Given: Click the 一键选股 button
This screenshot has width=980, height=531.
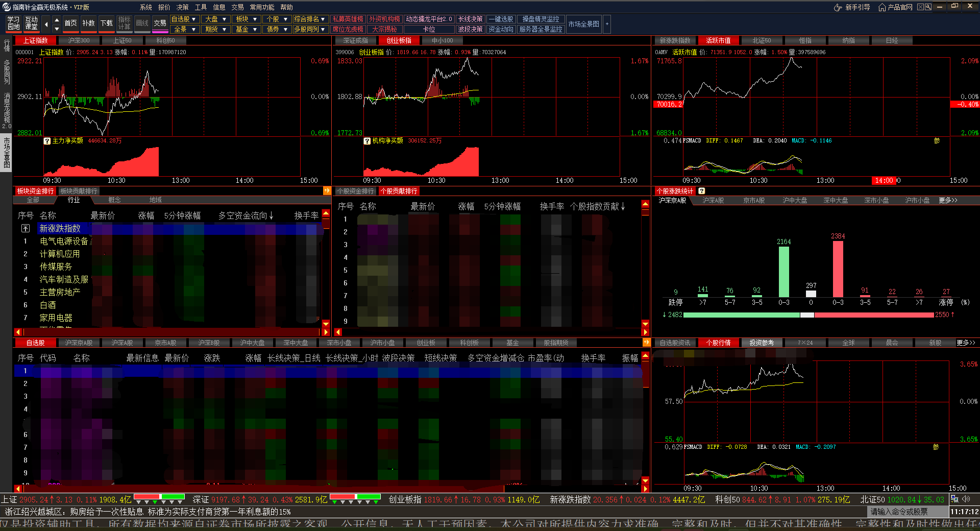Looking at the screenshot, I should [x=501, y=19].
